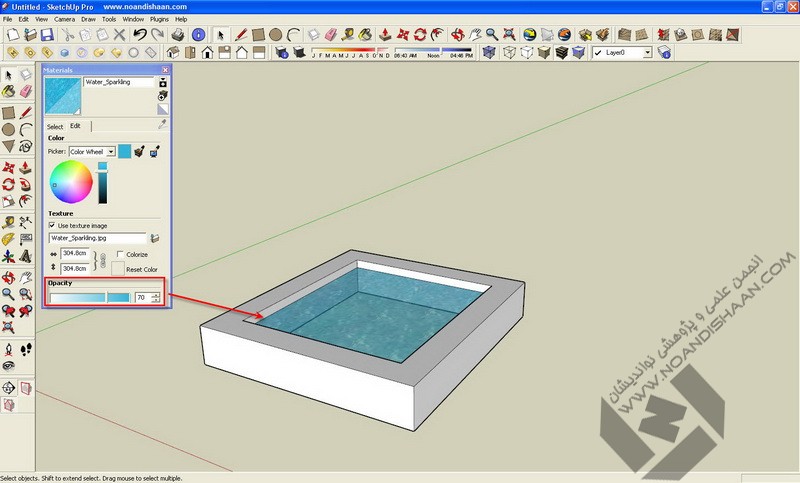Open Model Info from the blue info icon
800x483 pixels.
(x=200, y=35)
